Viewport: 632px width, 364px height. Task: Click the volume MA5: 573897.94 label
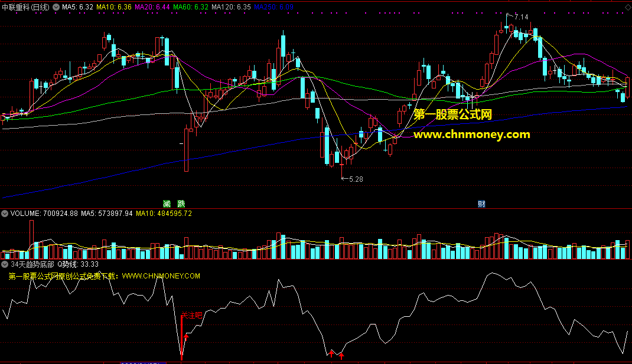coord(106,214)
